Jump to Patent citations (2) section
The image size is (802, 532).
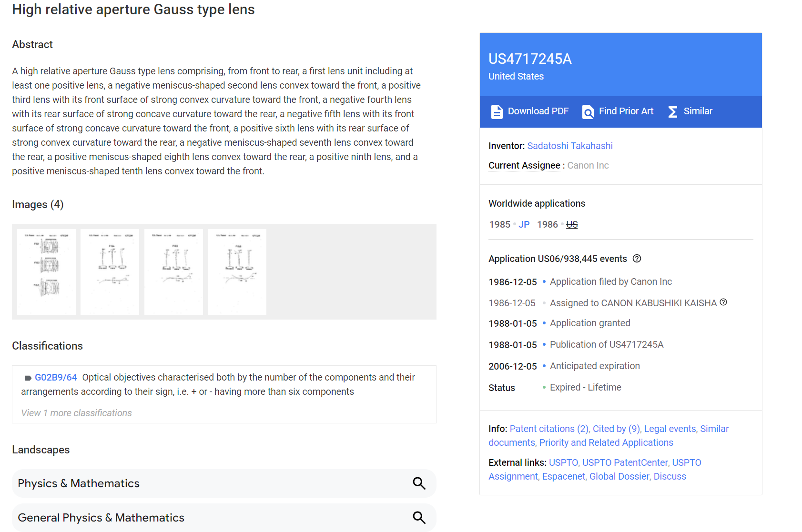[x=549, y=429]
